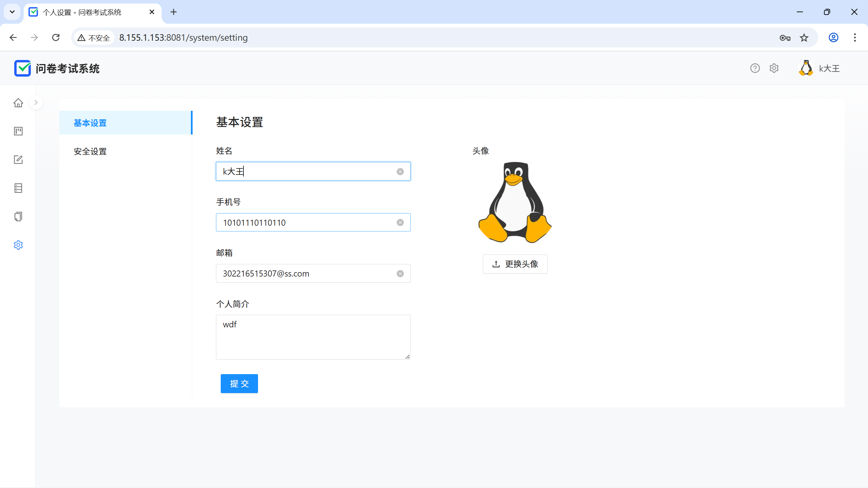This screenshot has width=868, height=488.
Task: Switch to the 安全设置 tab
Action: pyautogui.click(x=90, y=151)
